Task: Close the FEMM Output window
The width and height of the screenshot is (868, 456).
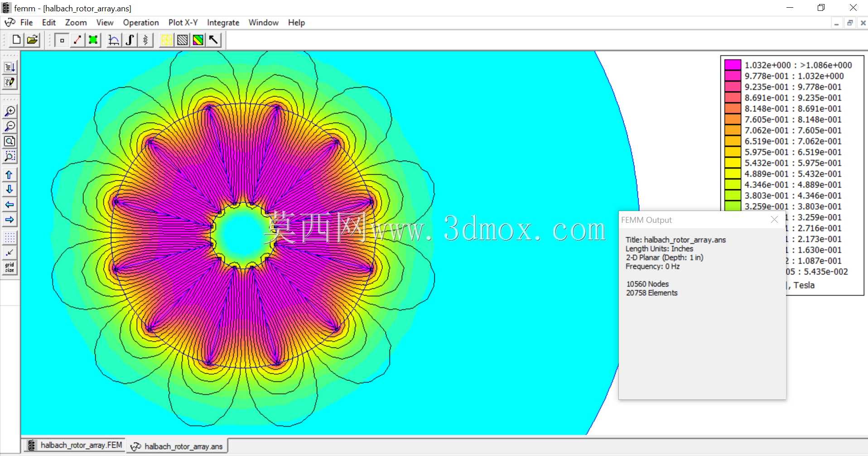Action: coord(774,220)
